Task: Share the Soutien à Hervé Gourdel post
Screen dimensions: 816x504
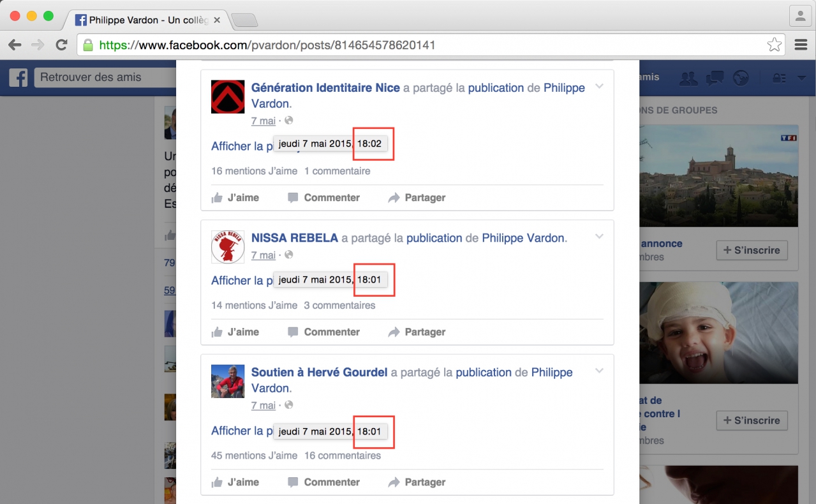Action: pos(417,482)
